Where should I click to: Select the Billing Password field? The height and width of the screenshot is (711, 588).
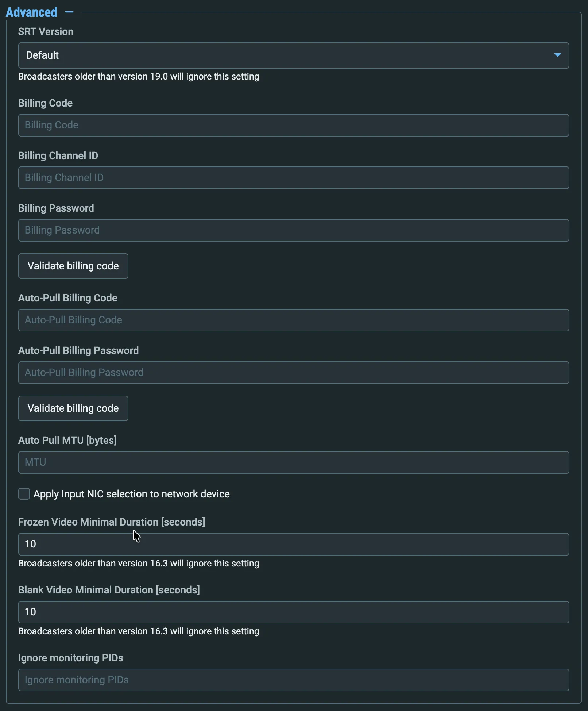tap(294, 230)
